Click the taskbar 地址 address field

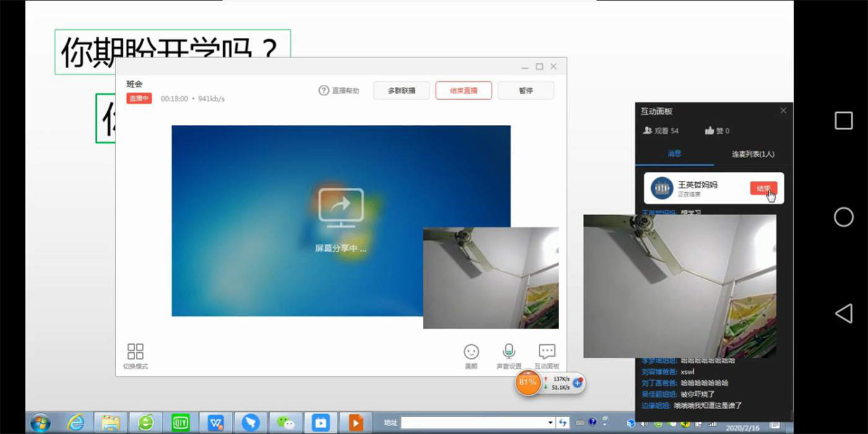coord(474,422)
